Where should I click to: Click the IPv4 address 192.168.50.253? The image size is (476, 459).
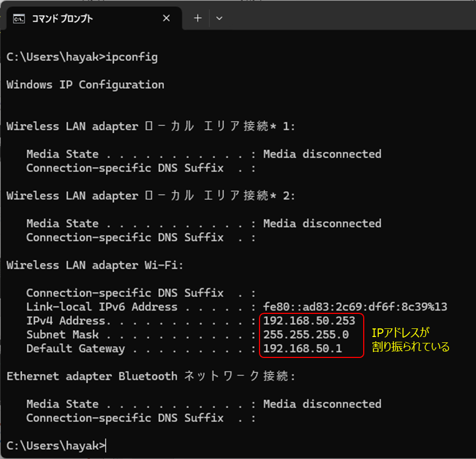click(x=309, y=321)
